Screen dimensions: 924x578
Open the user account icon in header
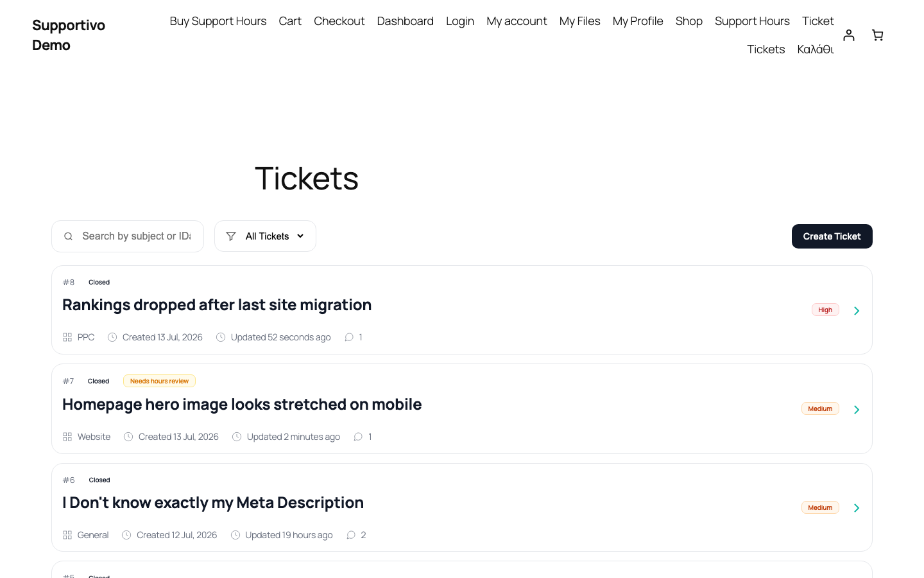(x=849, y=35)
